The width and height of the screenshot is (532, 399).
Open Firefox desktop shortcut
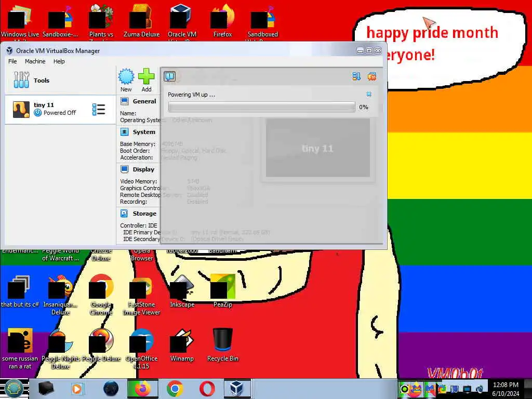(222, 20)
